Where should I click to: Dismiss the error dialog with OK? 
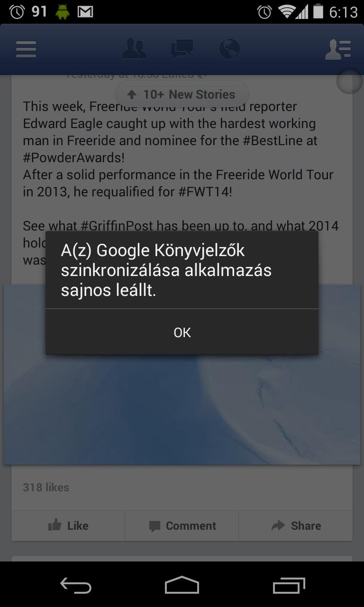(x=182, y=332)
